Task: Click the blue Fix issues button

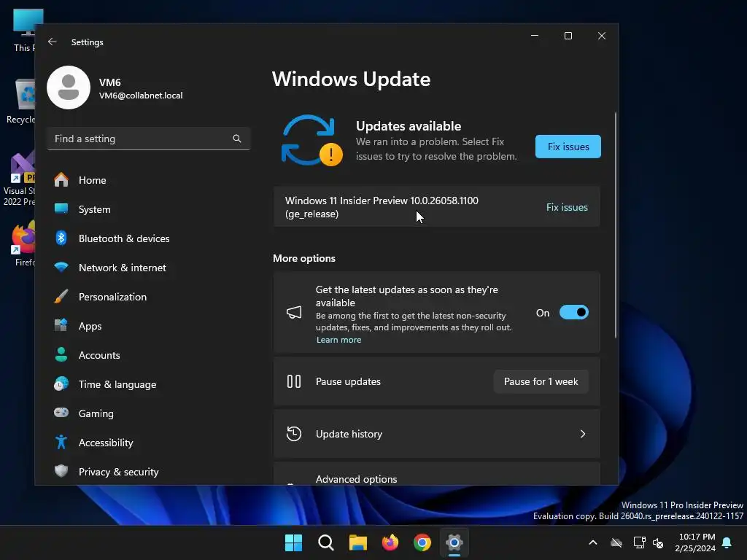Action: click(x=568, y=147)
